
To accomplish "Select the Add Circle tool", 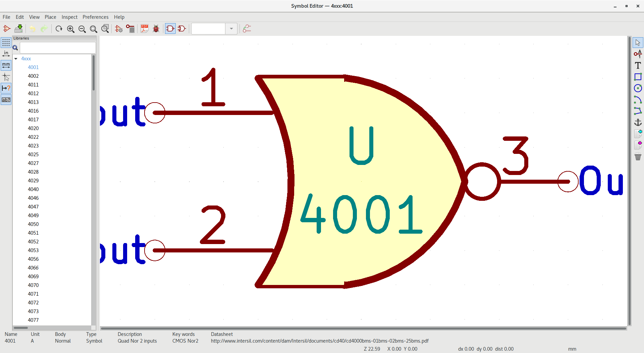I will [638, 88].
